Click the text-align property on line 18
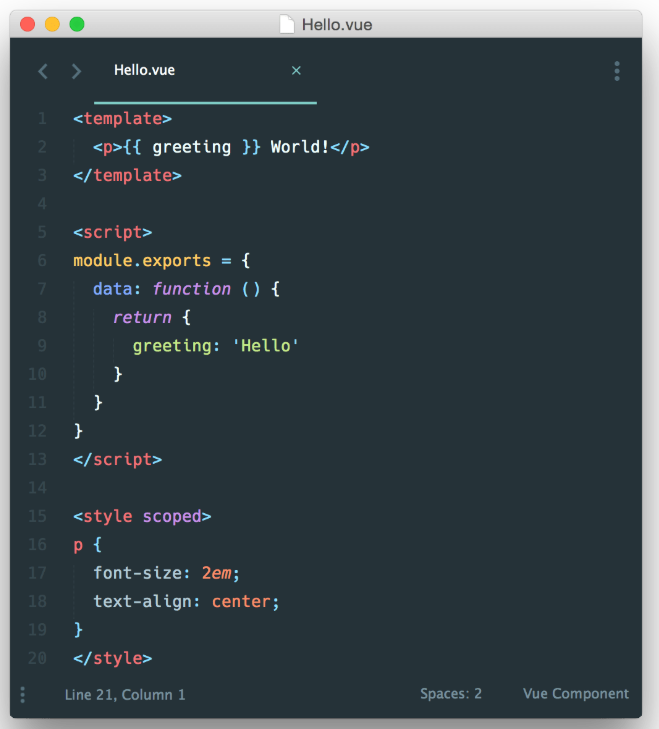 [x=142, y=601]
